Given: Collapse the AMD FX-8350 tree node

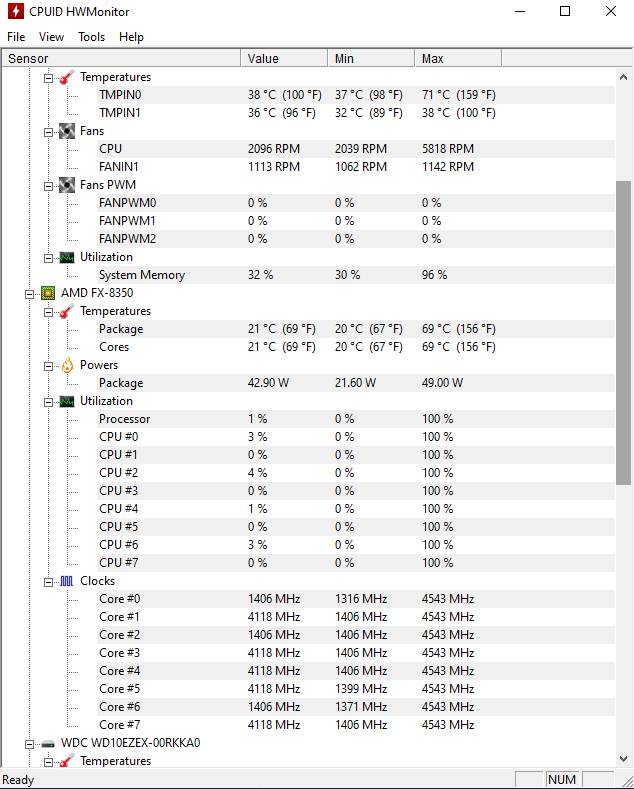Looking at the screenshot, I should pos(30,293).
